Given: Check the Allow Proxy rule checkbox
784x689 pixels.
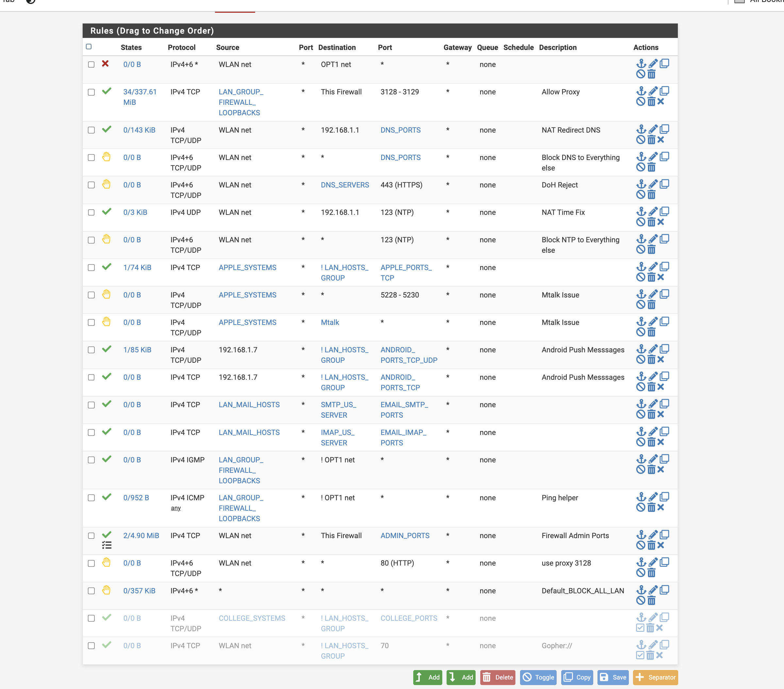Looking at the screenshot, I should 91,92.
